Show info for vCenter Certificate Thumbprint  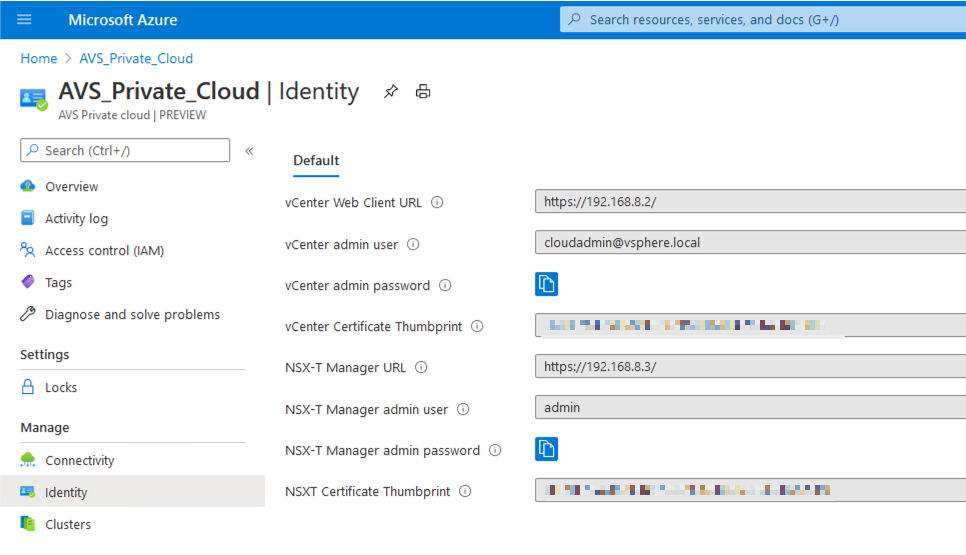pos(477,326)
